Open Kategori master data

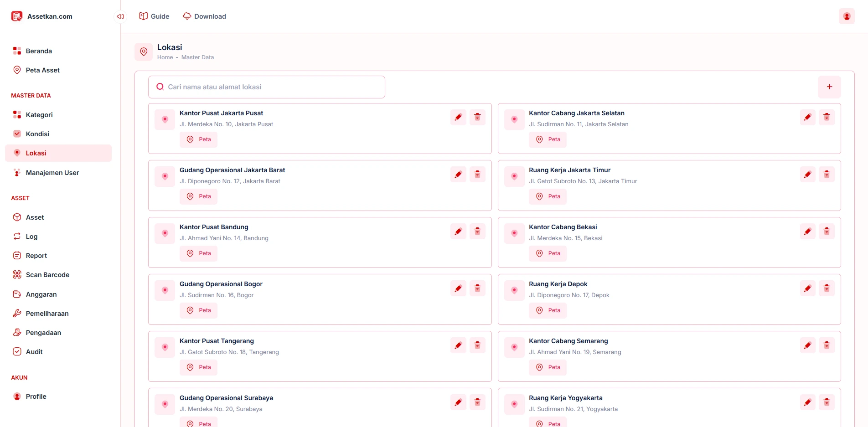58,115
